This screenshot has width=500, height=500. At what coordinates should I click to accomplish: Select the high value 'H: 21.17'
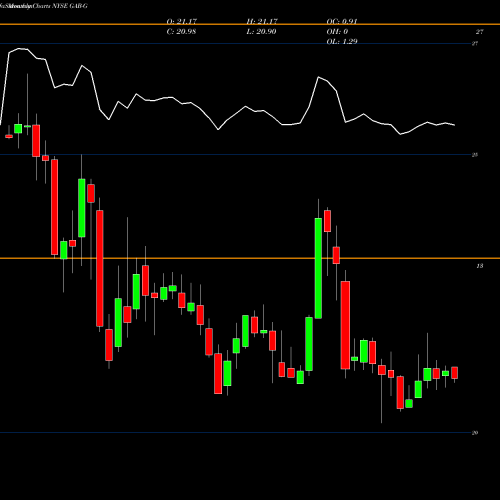click(x=262, y=21)
